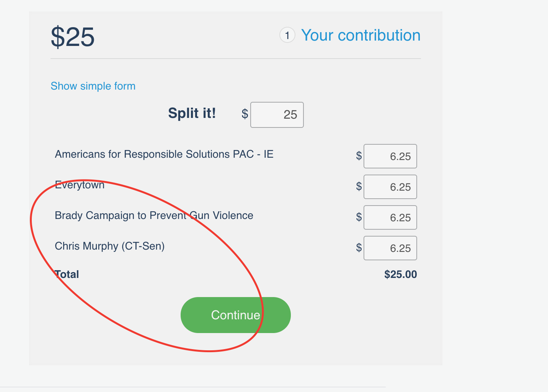Edit Americans for Responsible Solutions amount field
Viewport: 548px width, 392px height.
(390, 156)
